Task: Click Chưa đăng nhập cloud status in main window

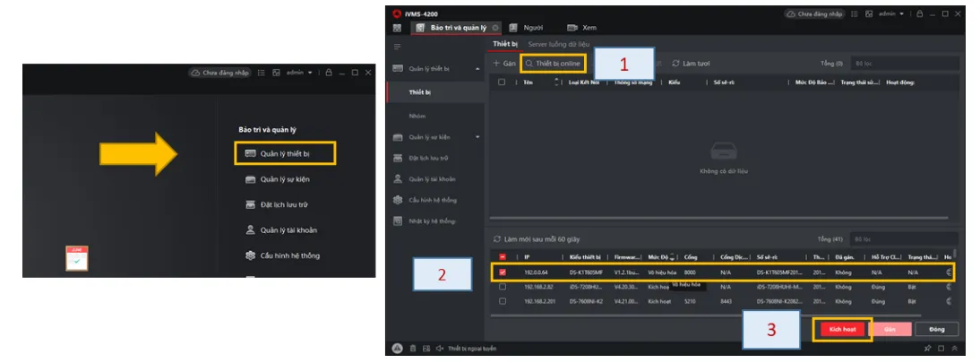Action: click(x=815, y=14)
